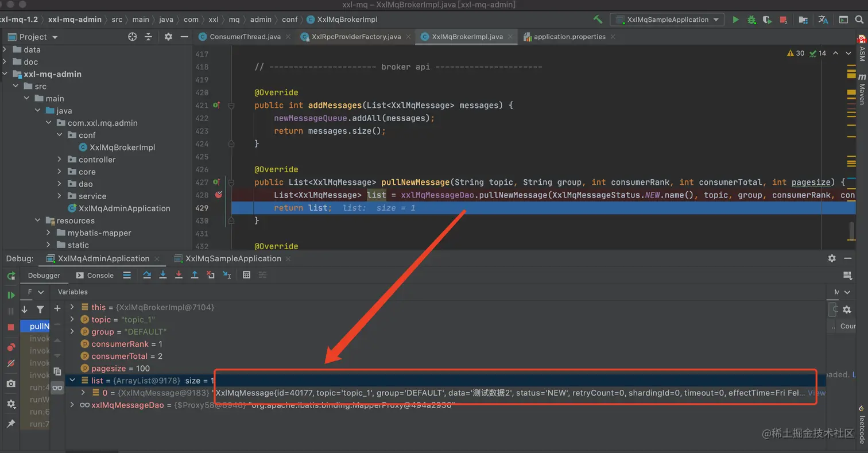The height and width of the screenshot is (453, 868).
Task: Click the red Stop icon in top toolbar
Action: click(x=784, y=20)
